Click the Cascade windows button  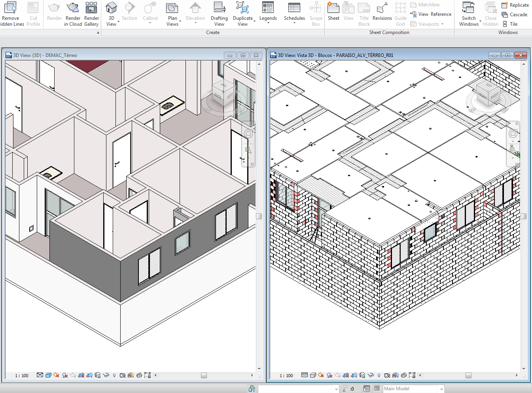(514, 15)
